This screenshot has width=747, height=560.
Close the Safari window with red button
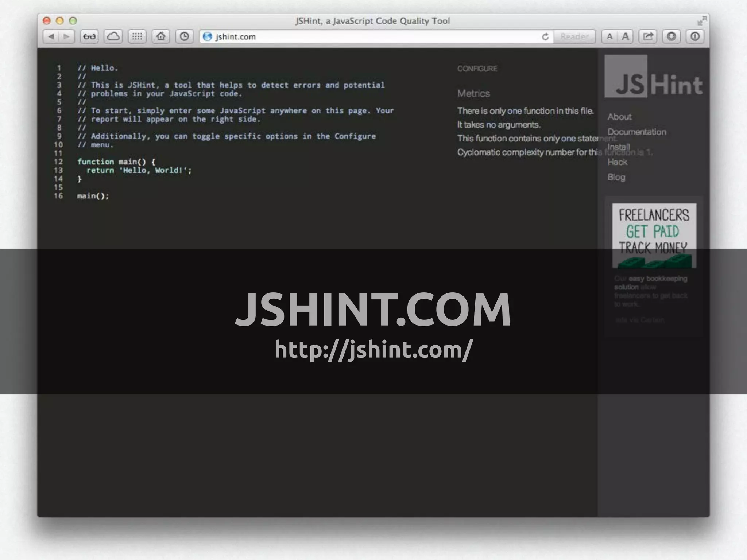click(x=46, y=21)
